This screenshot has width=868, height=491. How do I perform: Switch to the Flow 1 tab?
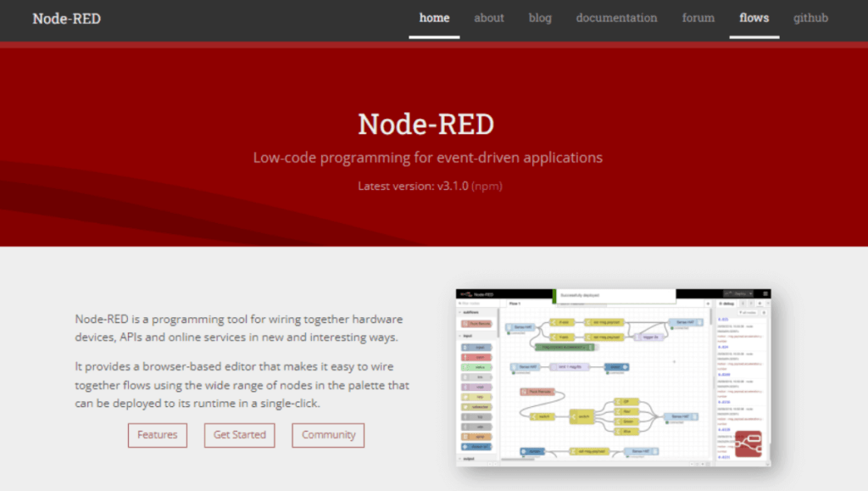pos(516,304)
